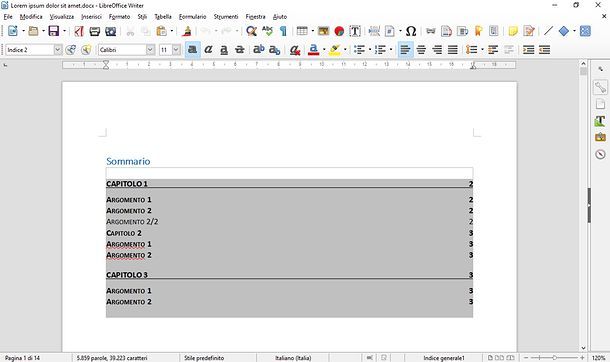Toggle bold formatting
610x362 pixels.
[x=192, y=50]
